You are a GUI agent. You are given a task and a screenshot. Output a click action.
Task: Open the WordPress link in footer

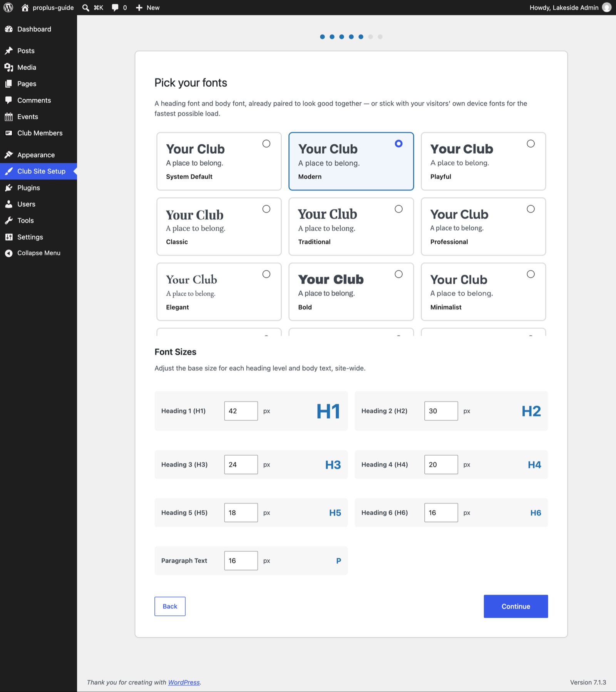(184, 682)
